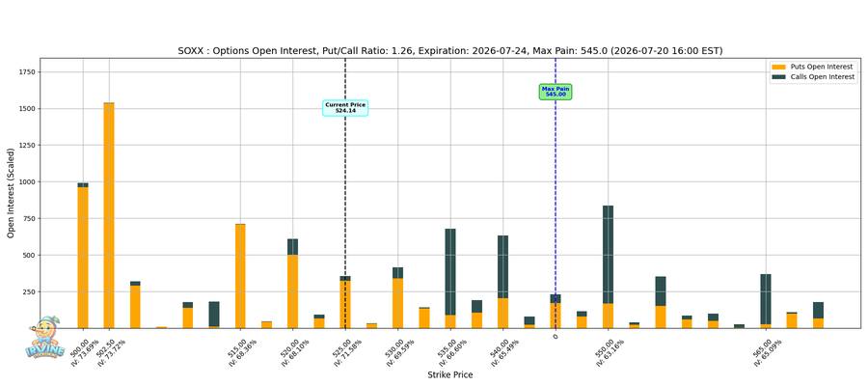The height and width of the screenshot is (386, 868).
Task: Click the x-axis label '500.00 IV: 73.69%'
Action: click(84, 351)
